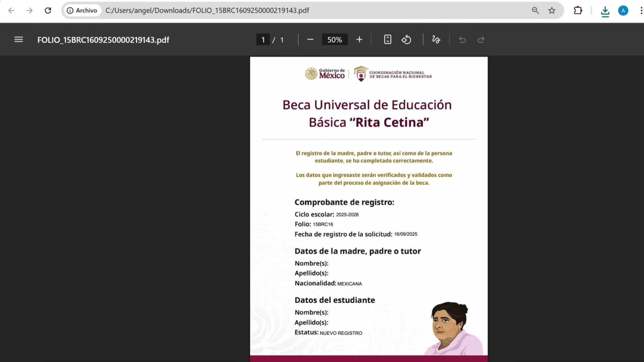644x362 pixels.
Task: Undo the last annotation
Action: [462, 40]
